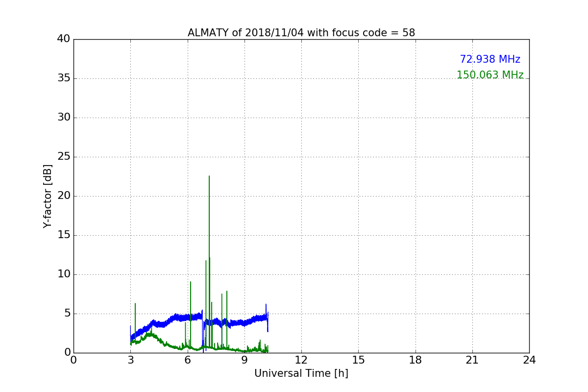Screen dimensions: 588x392
Task: Click x-axis tick label 18
Action: [x=416, y=361]
